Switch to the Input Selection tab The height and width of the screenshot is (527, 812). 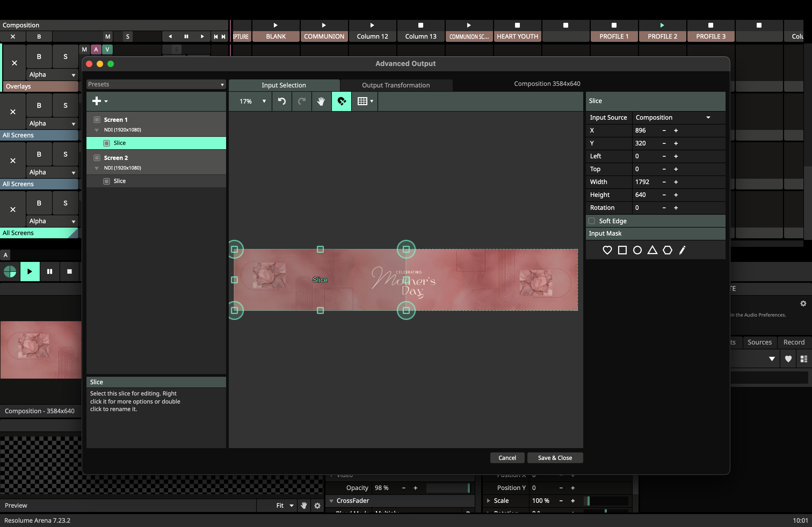pyautogui.click(x=284, y=85)
